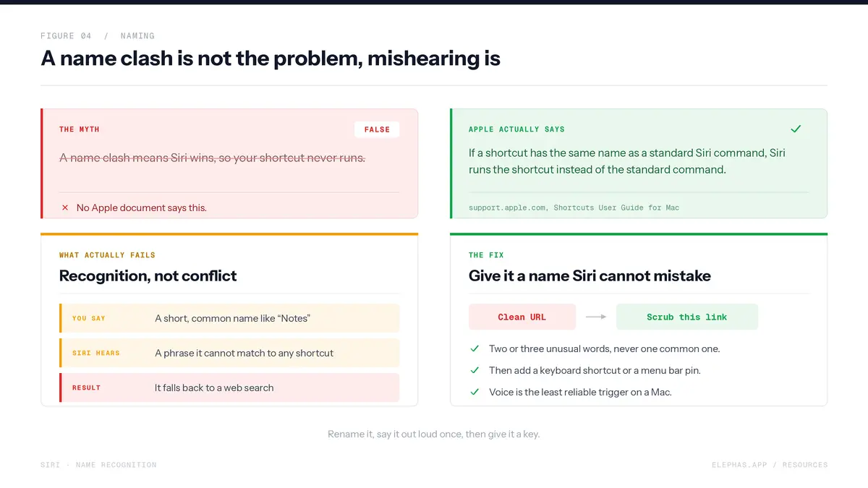Click the SIRI HEARS row
Viewport: 868px width, 488px height.
point(229,353)
